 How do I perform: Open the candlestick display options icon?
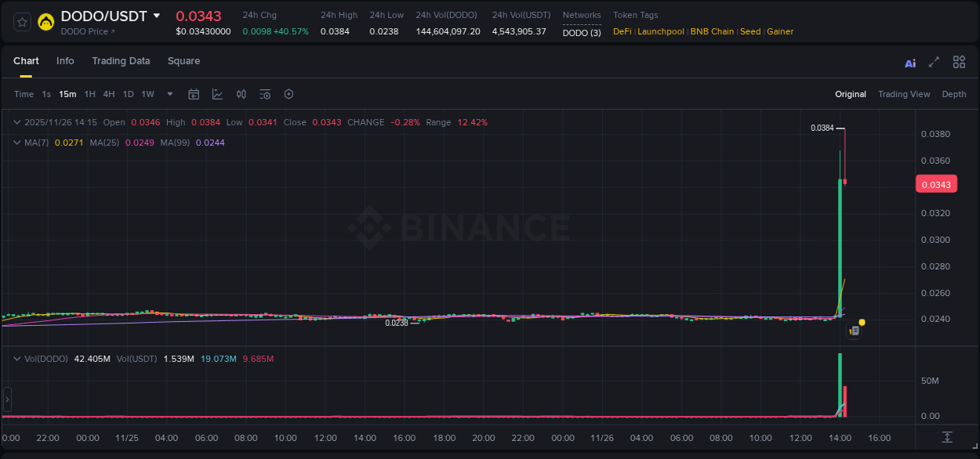(x=241, y=94)
